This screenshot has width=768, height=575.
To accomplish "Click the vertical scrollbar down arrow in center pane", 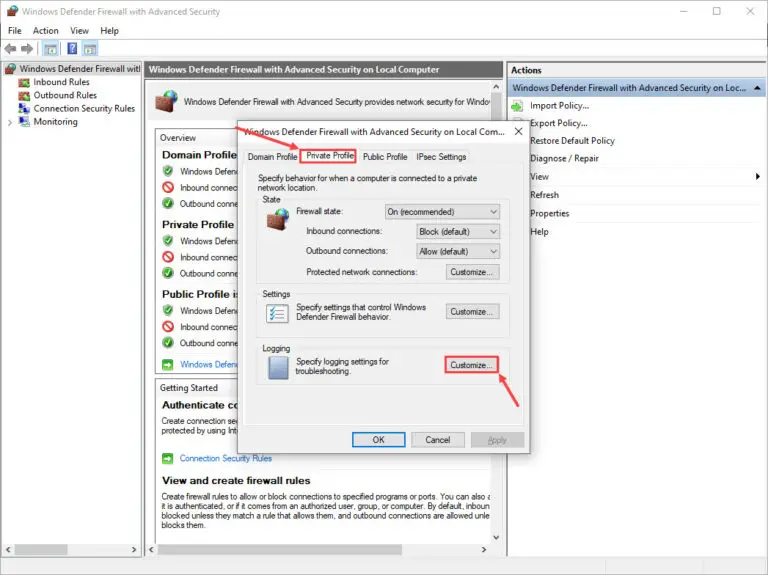I will 496,537.
